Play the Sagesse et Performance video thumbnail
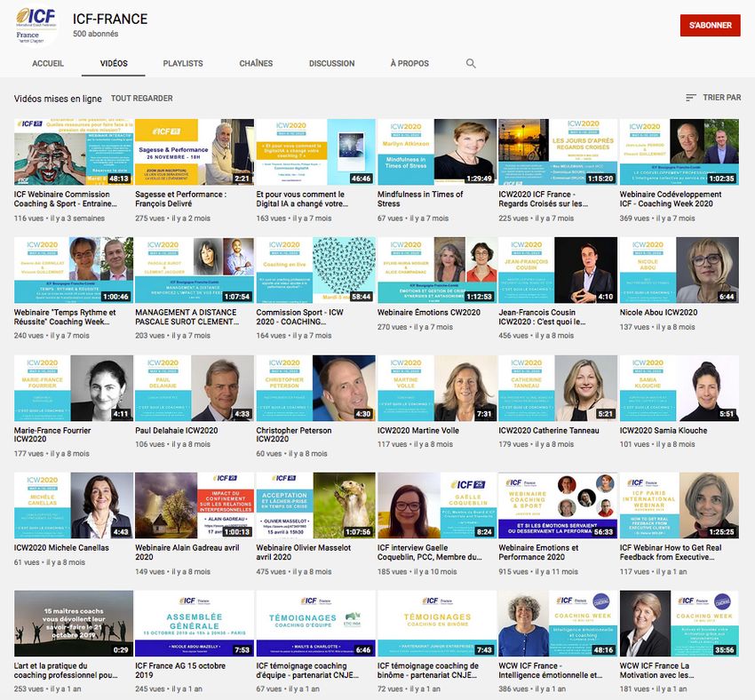 point(194,152)
